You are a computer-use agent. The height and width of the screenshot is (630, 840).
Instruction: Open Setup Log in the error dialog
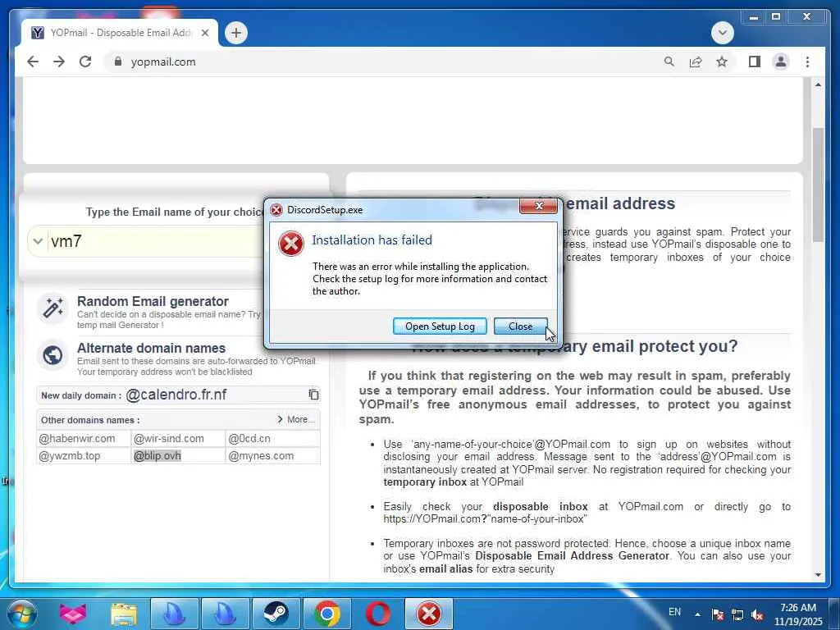[x=440, y=326]
